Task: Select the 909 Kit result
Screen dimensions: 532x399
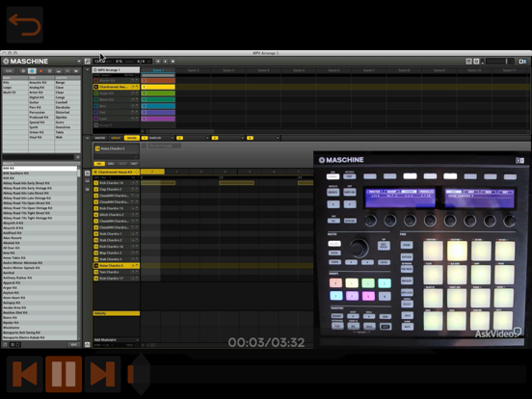Action: (x=40, y=178)
